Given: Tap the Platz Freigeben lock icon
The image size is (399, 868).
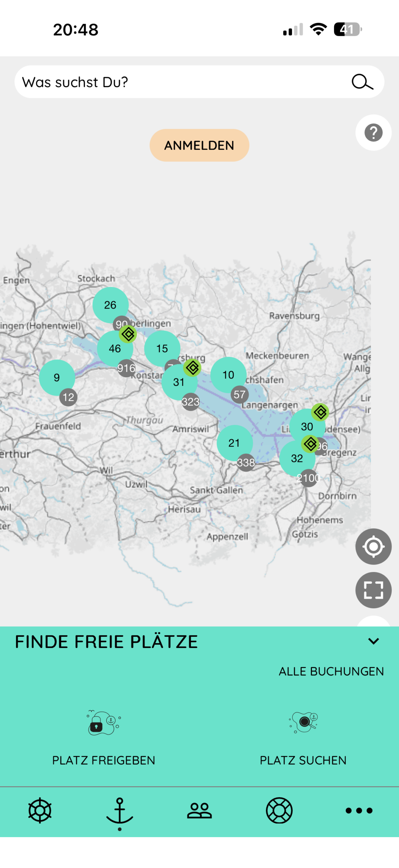Looking at the screenshot, I should click(103, 722).
